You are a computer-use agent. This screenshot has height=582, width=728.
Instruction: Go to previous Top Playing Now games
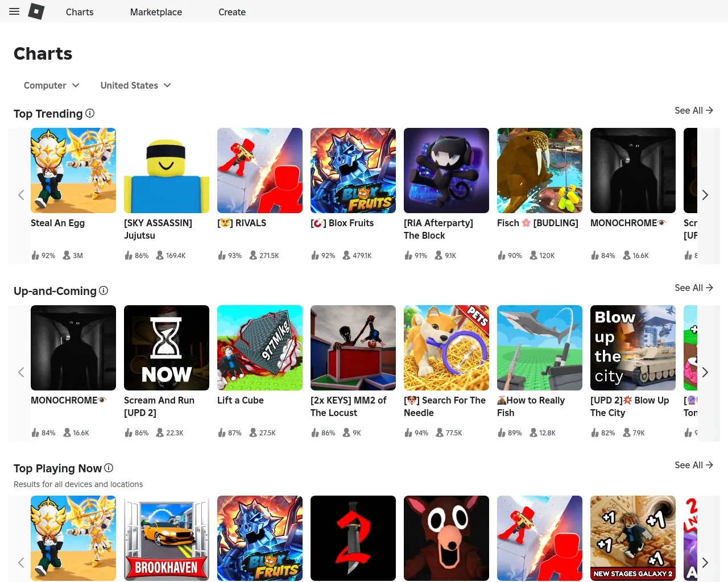coord(21,563)
